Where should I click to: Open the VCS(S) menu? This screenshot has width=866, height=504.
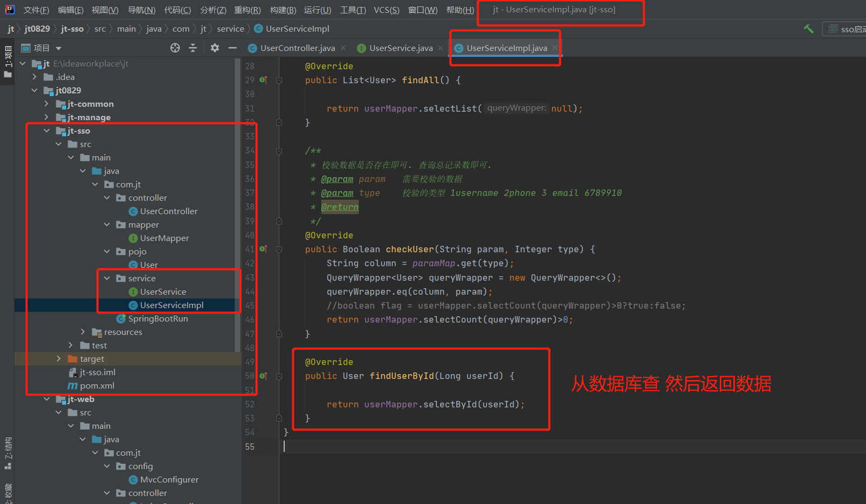[x=387, y=10]
